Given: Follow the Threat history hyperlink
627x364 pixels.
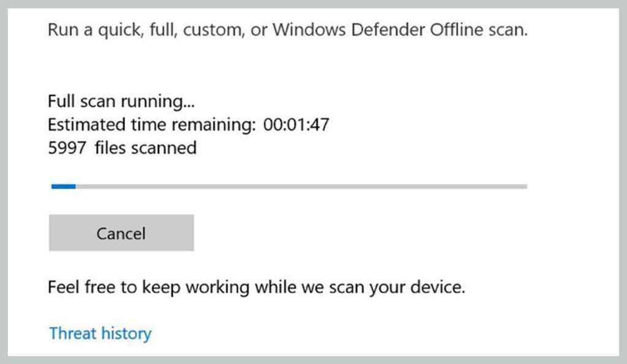Looking at the screenshot, I should (100, 333).
